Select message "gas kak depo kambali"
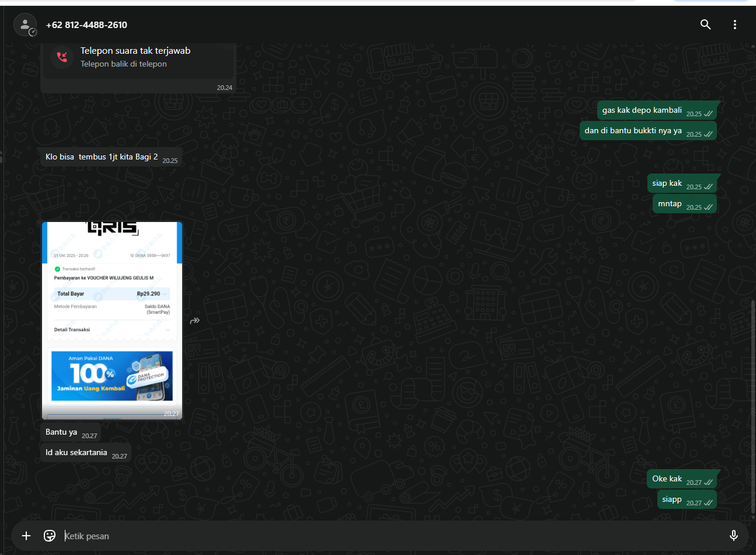756x555 pixels. coord(657,110)
